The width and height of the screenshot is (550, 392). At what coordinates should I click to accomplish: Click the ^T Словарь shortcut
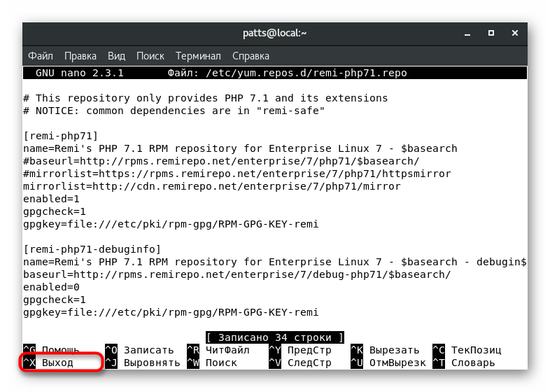click(464, 363)
